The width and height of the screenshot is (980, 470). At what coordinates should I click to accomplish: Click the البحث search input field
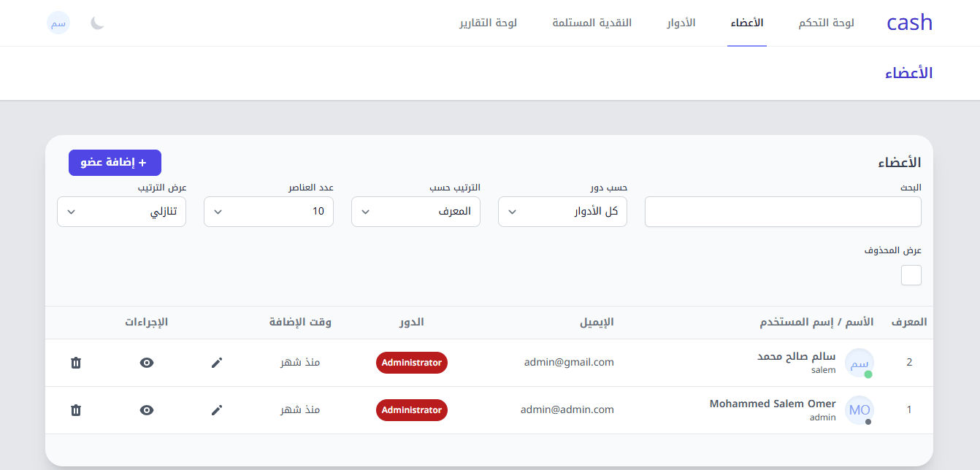click(x=783, y=212)
